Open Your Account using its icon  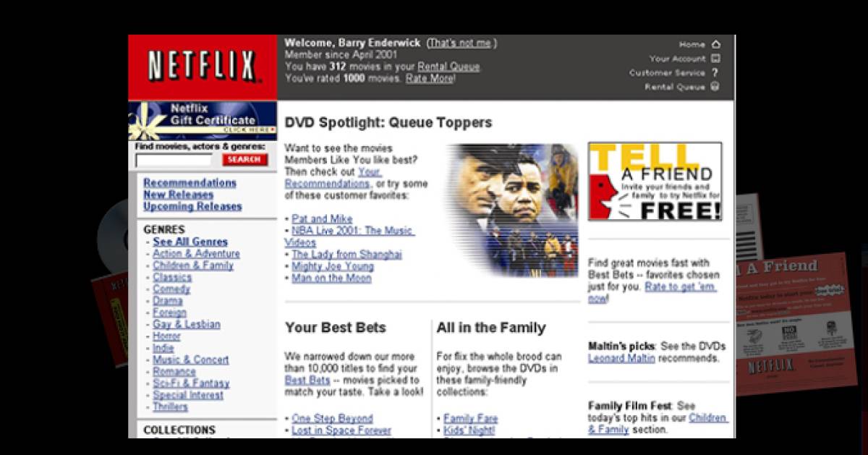[x=715, y=59]
